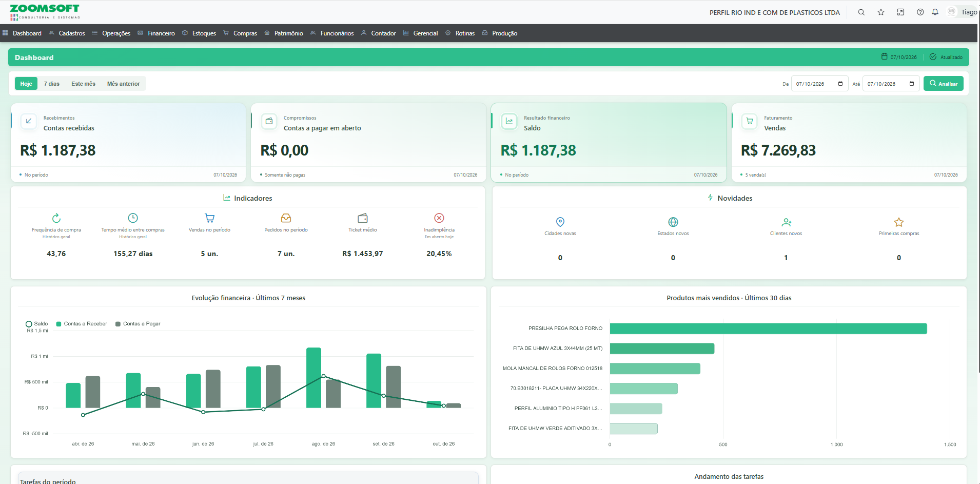The image size is (980, 484).
Task: Select the Hoje period filter
Action: (26, 84)
